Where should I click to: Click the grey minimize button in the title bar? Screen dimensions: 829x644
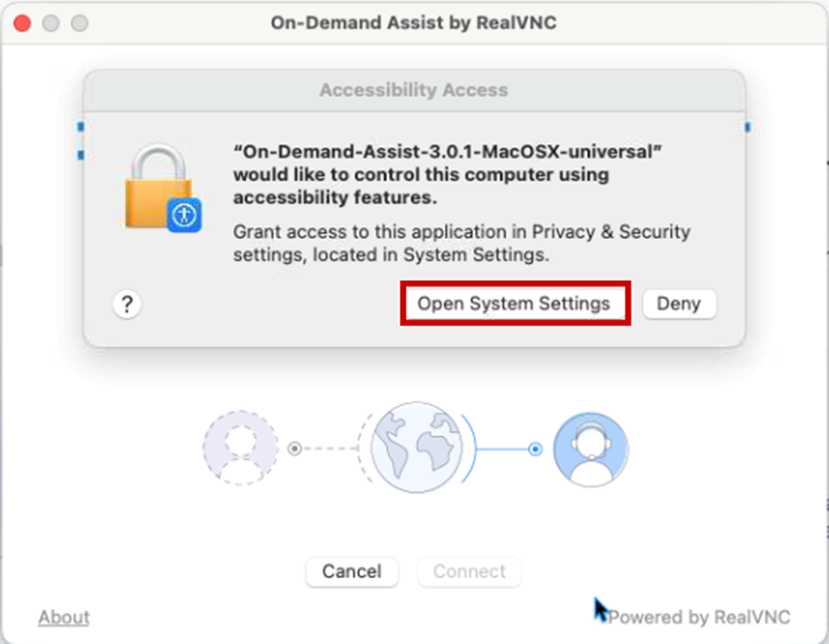[x=50, y=22]
